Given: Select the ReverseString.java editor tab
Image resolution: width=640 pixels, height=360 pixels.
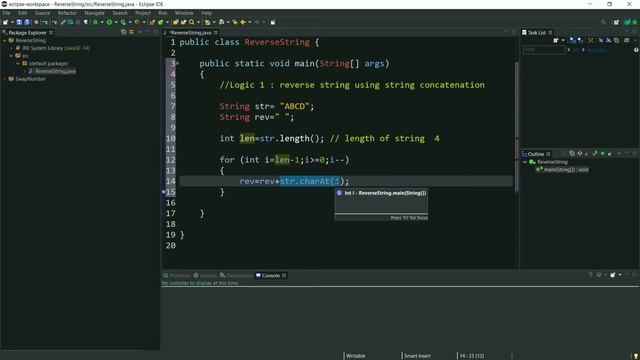Looking at the screenshot, I should pos(191,32).
